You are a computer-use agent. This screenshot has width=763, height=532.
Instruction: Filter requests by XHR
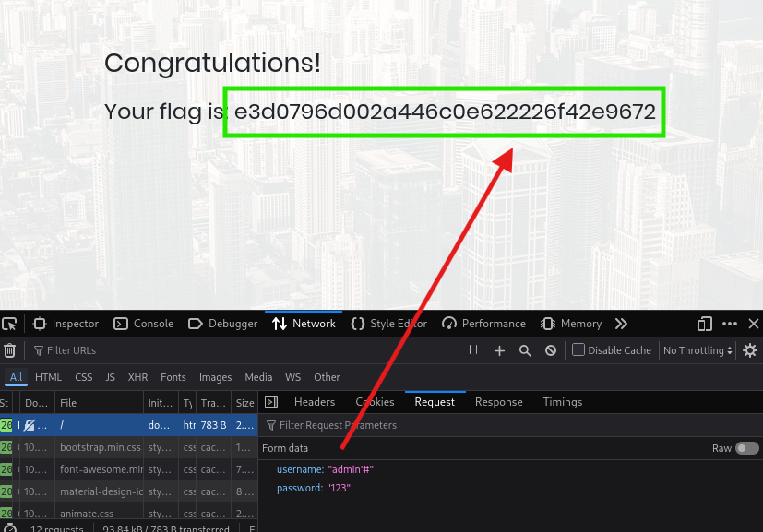pos(137,377)
